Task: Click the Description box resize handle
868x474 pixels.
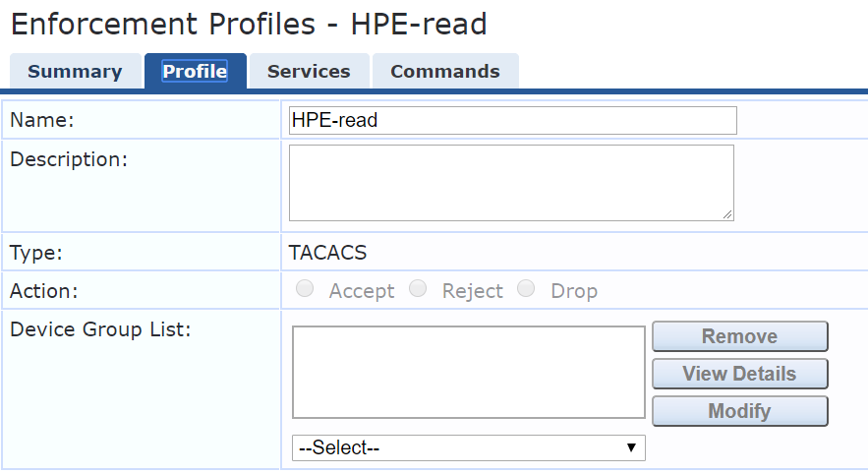Action: tap(727, 214)
